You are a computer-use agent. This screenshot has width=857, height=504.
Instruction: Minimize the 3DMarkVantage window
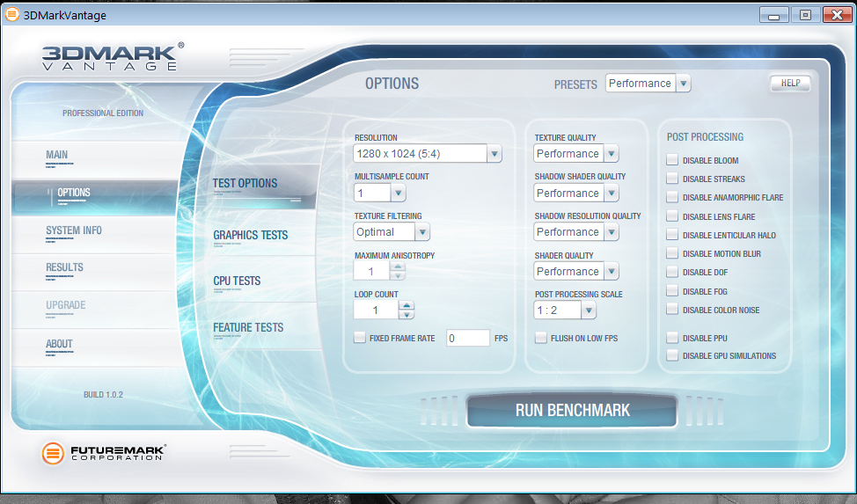click(x=773, y=15)
